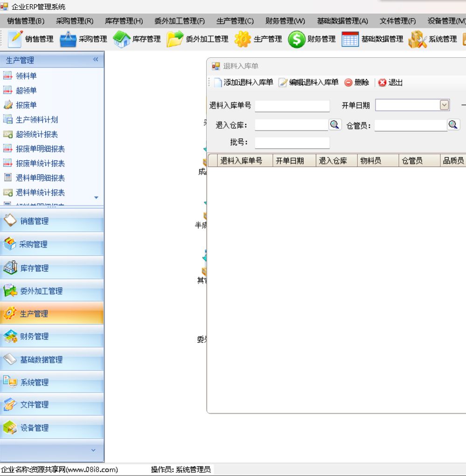Viewport: 466px width, 476px height.
Task: Click the 销售管理 pencil toolbar icon
Action: pyautogui.click(x=15, y=39)
